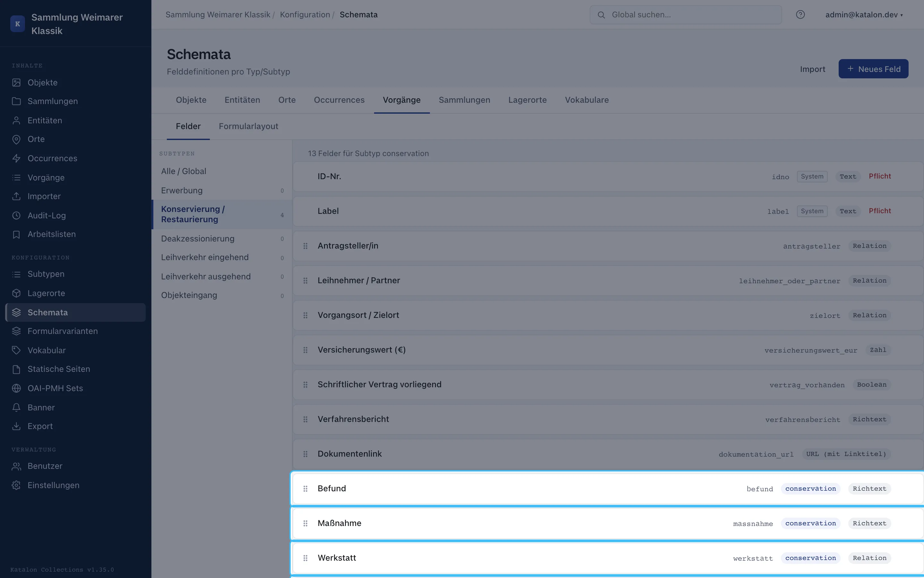The width and height of the screenshot is (924, 578).
Task: Click drag handle of Vorgangsort / Zielort row
Action: 305,315
